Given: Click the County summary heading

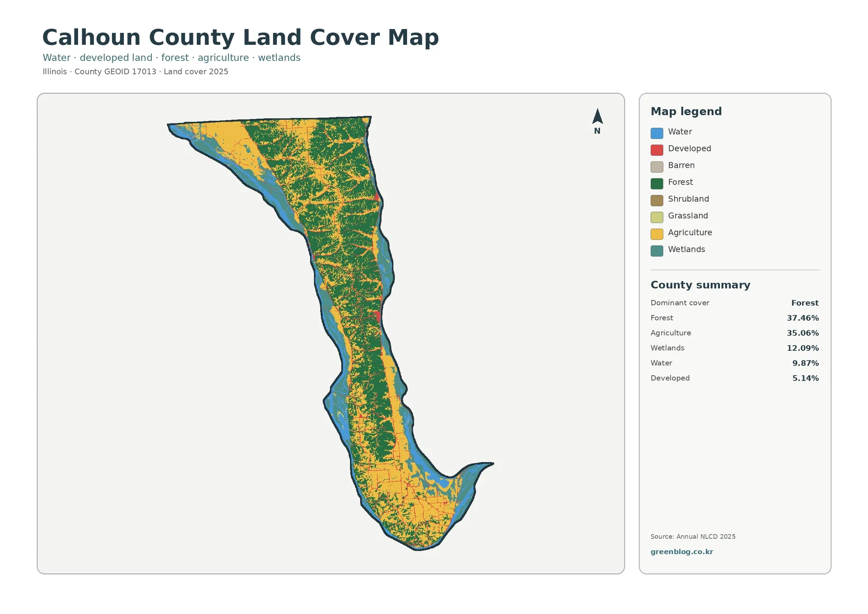Looking at the screenshot, I should [700, 285].
